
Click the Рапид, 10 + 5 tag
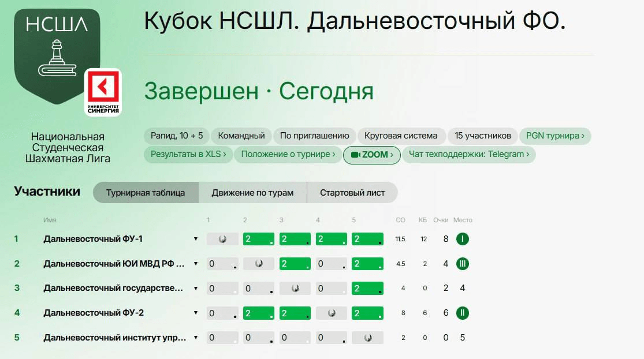point(177,136)
